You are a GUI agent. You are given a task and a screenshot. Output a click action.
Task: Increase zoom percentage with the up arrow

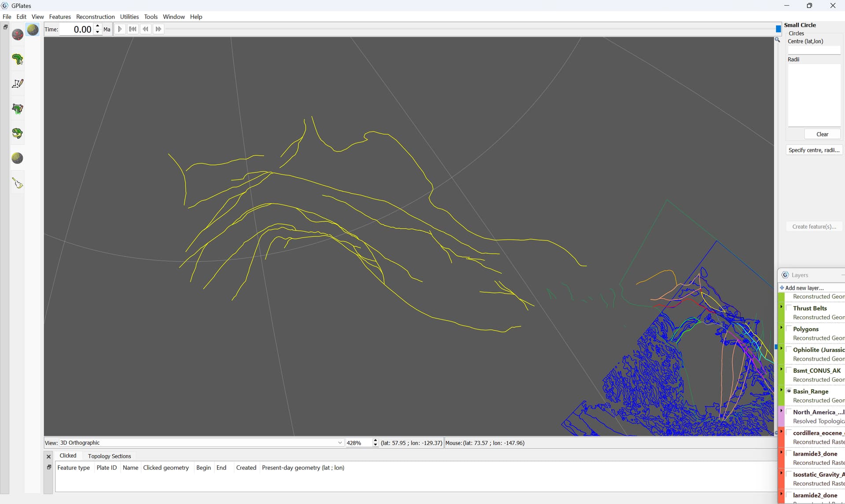point(375,440)
